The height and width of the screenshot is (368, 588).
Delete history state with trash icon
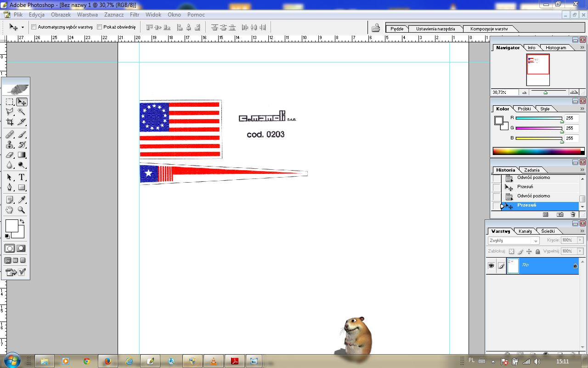tap(572, 214)
